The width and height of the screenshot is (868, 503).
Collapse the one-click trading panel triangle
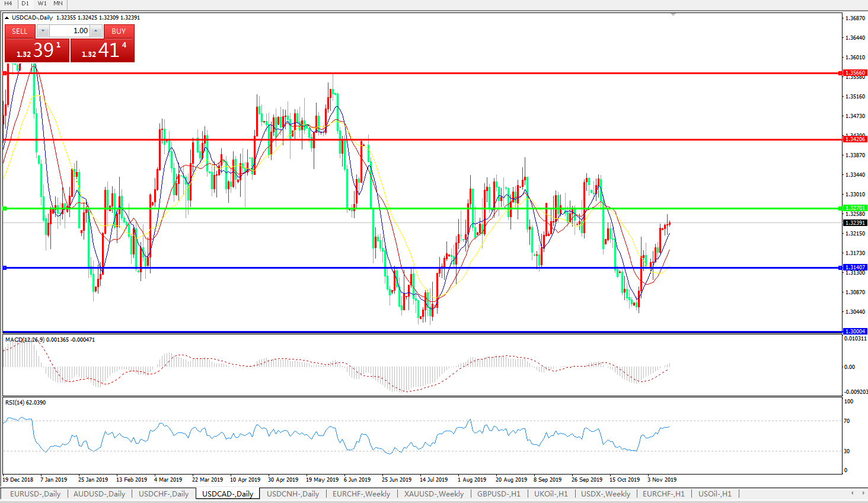click(x=7, y=18)
